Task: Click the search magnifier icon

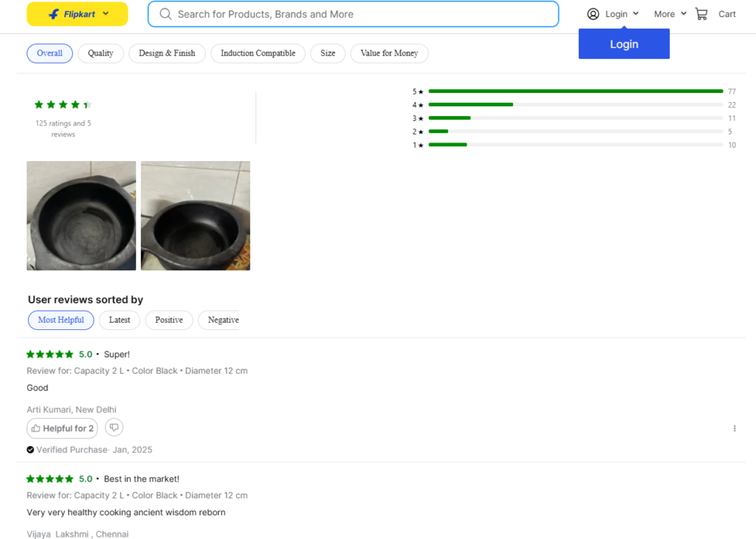Action: coord(165,14)
